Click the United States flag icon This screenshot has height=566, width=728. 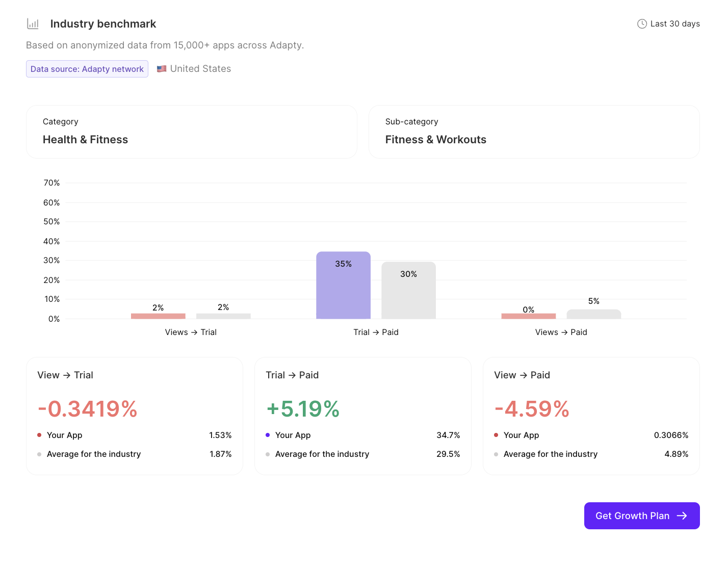point(161,68)
